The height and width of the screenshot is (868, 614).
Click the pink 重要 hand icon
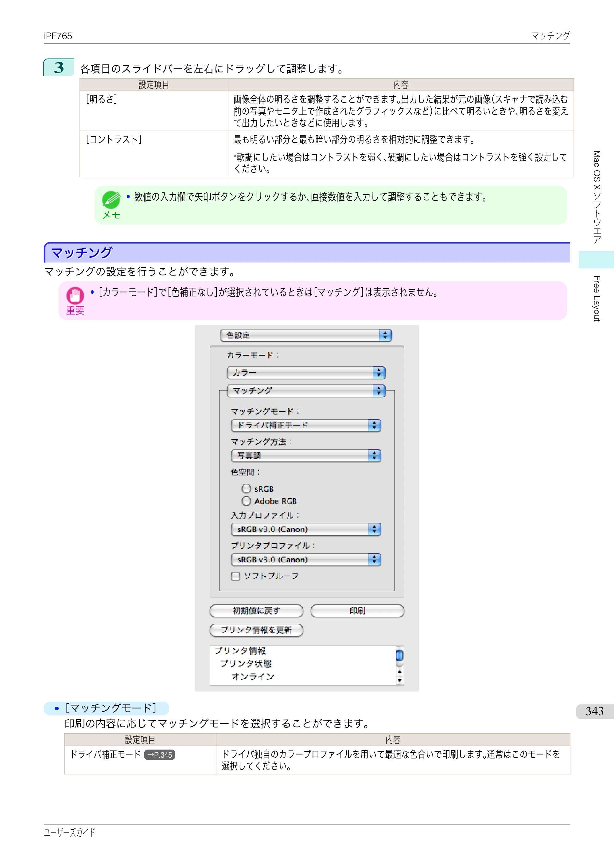75,295
